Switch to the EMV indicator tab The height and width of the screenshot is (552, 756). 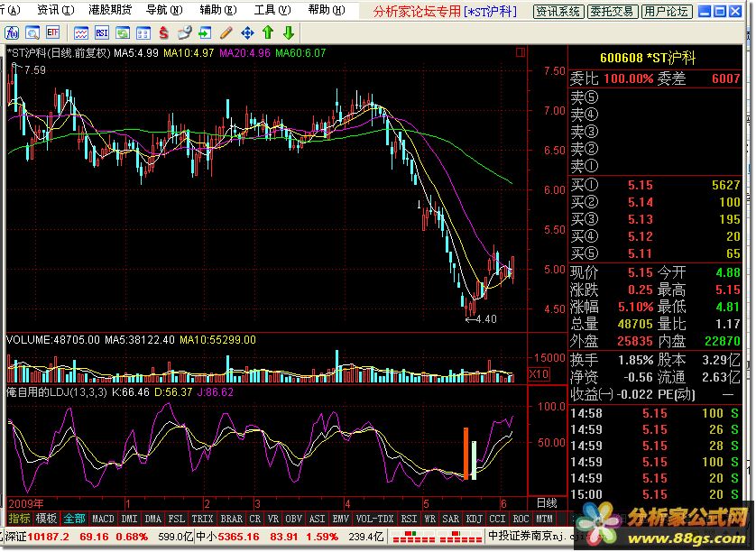[340, 520]
